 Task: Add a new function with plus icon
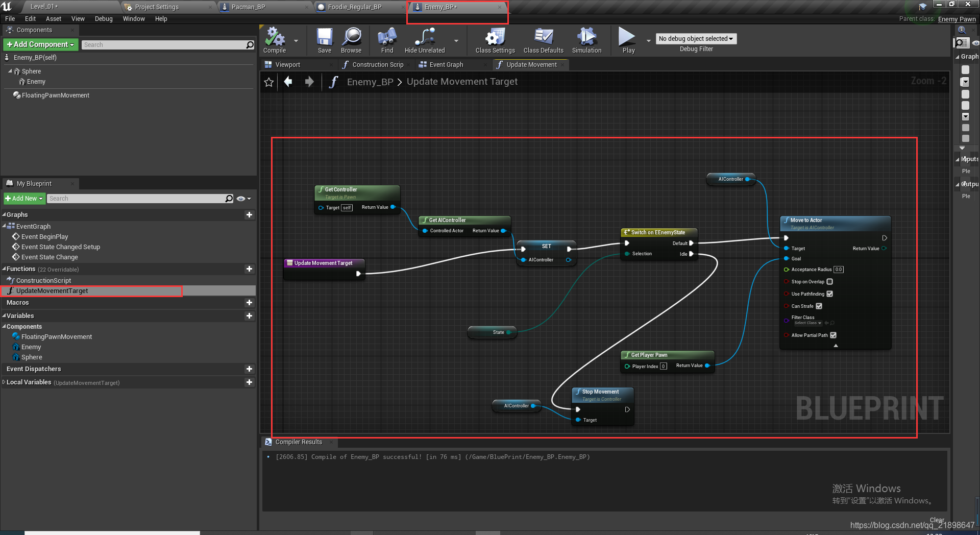[249, 269]
